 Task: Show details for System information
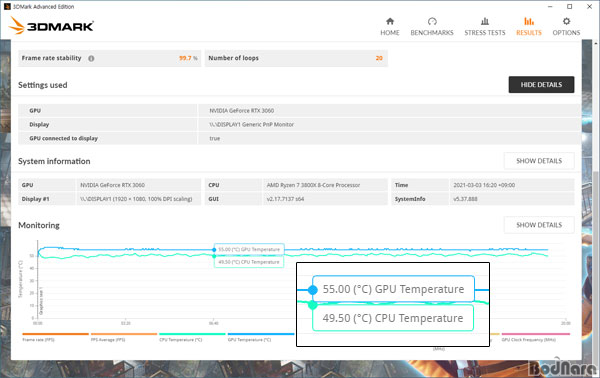539,161
